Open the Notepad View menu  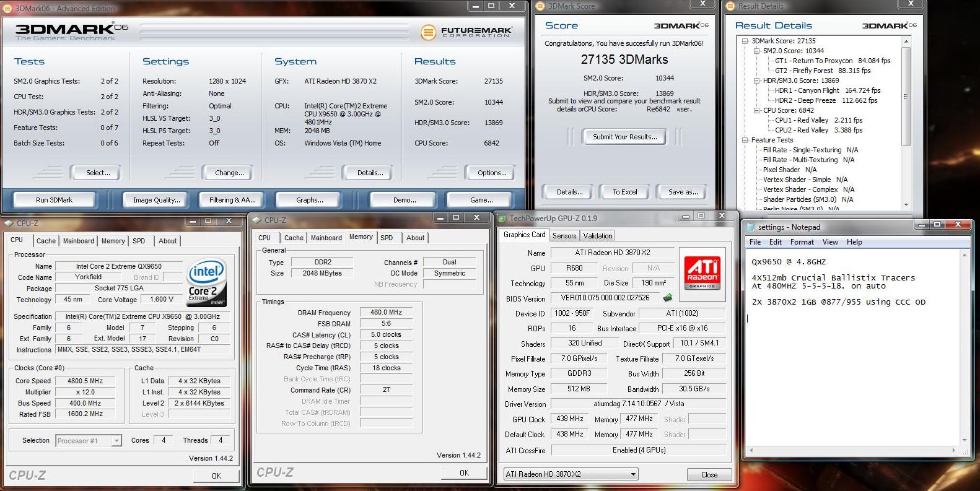(x=830, y=242)
